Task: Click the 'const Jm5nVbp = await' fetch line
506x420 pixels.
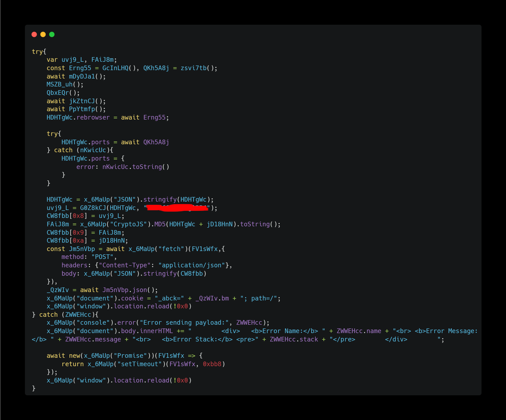Action: point(136,249)
